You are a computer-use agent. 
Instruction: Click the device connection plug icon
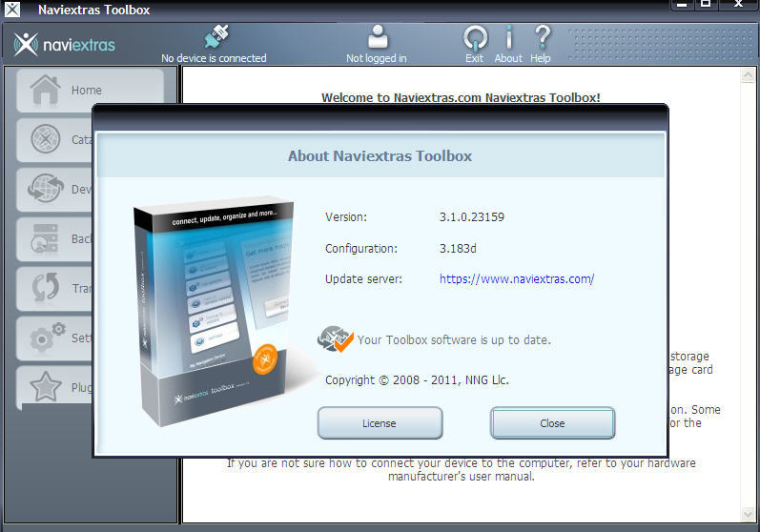coord(216,37)
